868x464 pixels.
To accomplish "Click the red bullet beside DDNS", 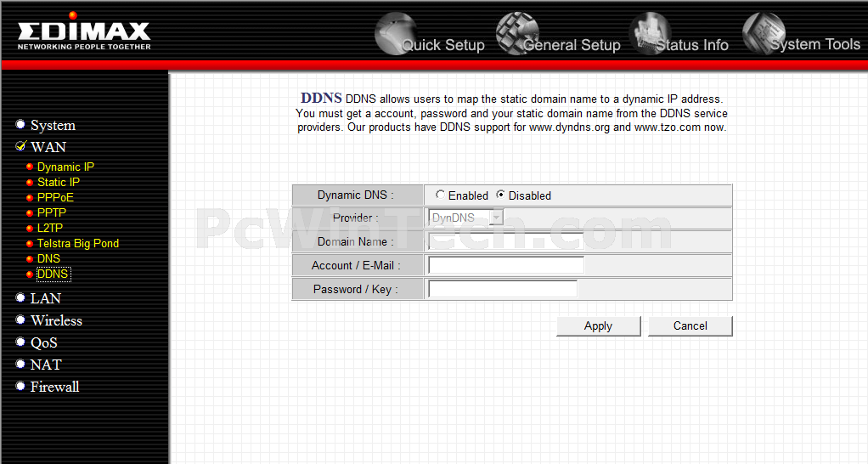I will 30,274.
